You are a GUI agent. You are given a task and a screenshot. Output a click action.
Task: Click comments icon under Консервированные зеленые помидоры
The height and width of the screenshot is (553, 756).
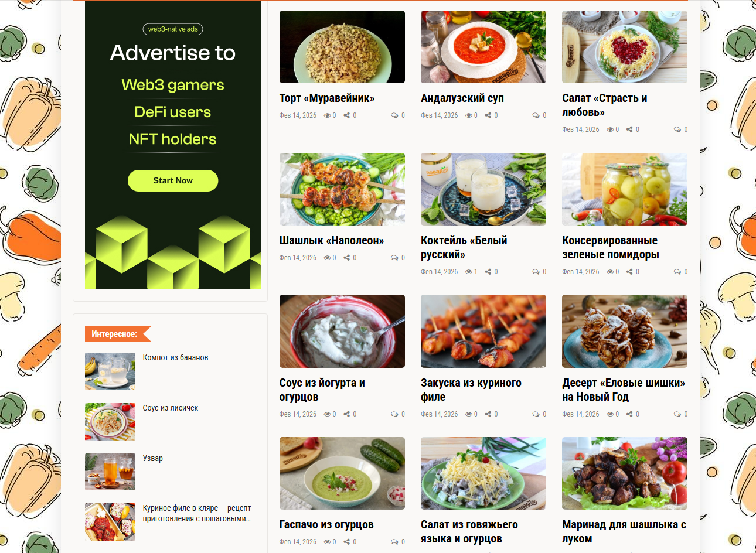pyautogui.click(x=677, y=272)
